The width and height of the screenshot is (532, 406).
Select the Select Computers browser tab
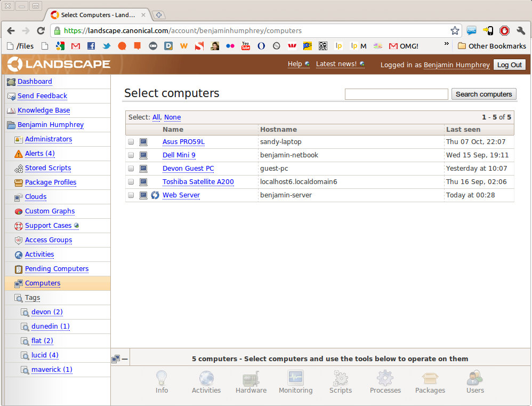coord(98,15)
